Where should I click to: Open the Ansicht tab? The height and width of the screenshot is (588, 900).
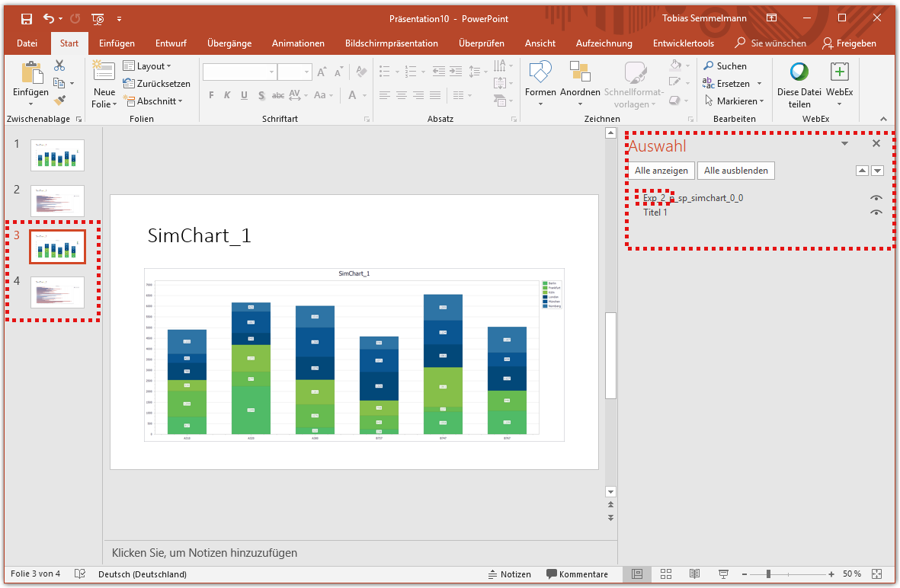540,43
